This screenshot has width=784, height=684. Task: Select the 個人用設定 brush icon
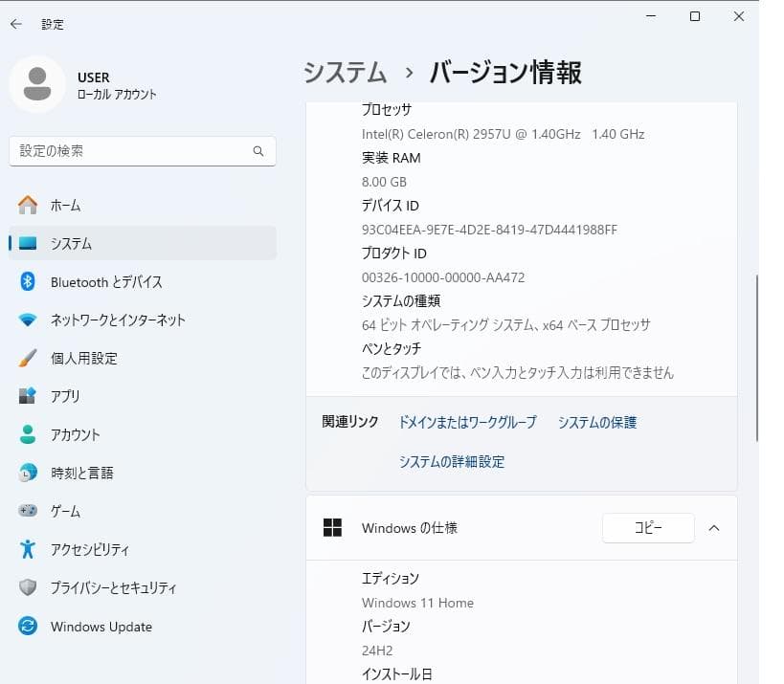coord(28,358)
